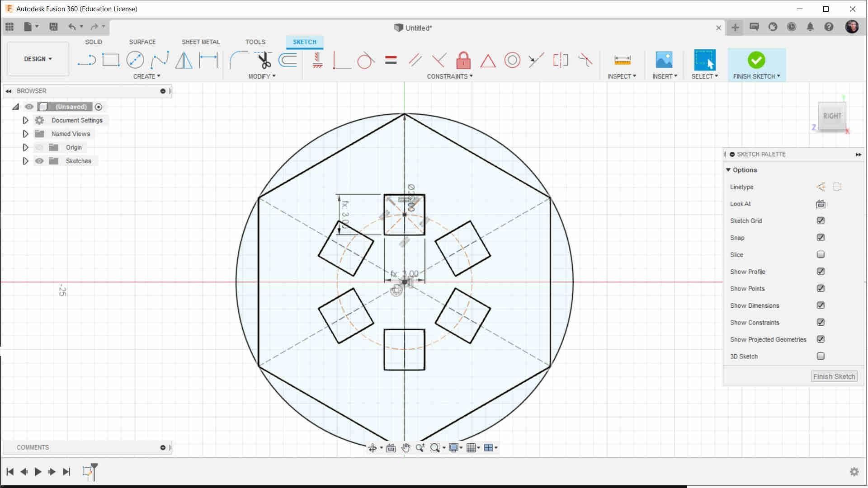This screenshot has height=488, width=868.
Task: Expand the Document Settings tree item
Action: 25,120
